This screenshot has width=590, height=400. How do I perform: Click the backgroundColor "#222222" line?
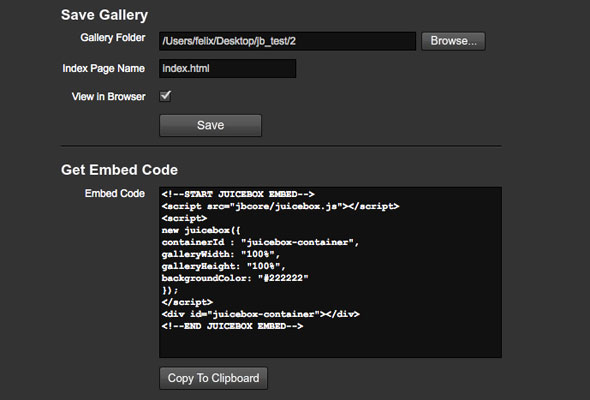pos(235,278)
